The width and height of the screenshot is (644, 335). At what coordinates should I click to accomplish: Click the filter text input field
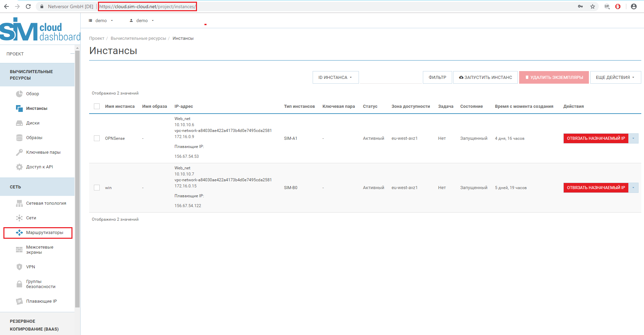coord(391,78)
